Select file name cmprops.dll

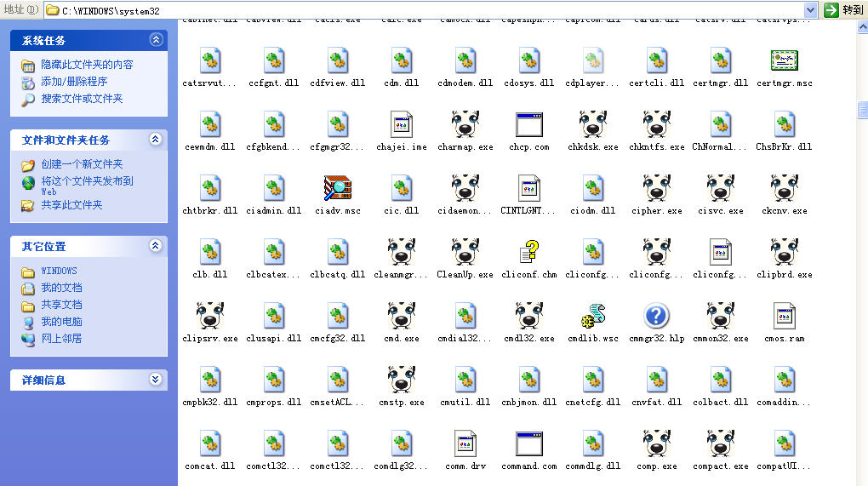pyautogui.click(x=273, y=403)
